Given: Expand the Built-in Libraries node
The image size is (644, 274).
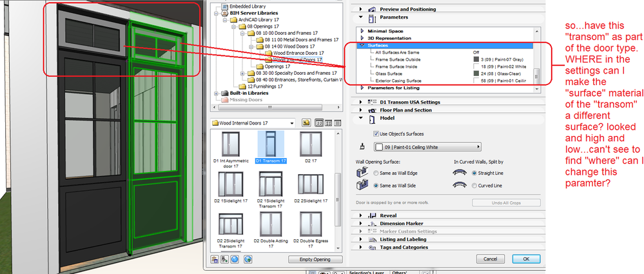Looking at the screenshot, I should click(x=217, y=93).
